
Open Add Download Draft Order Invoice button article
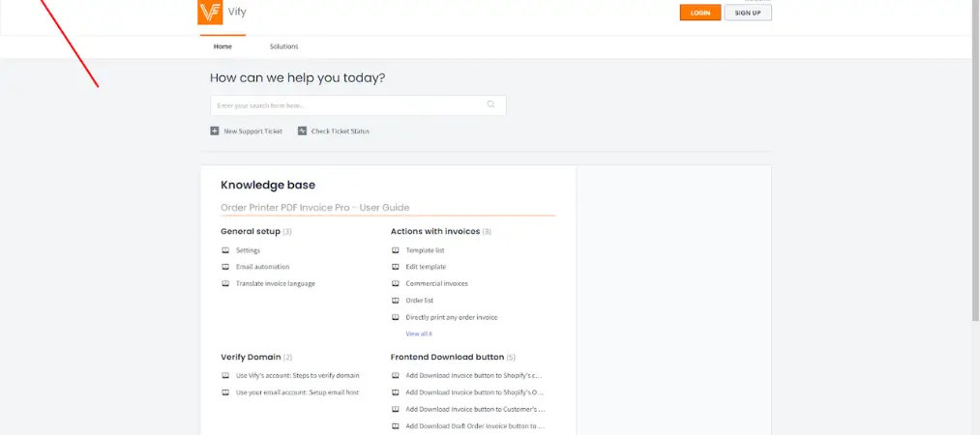click(x=475, y=426)
